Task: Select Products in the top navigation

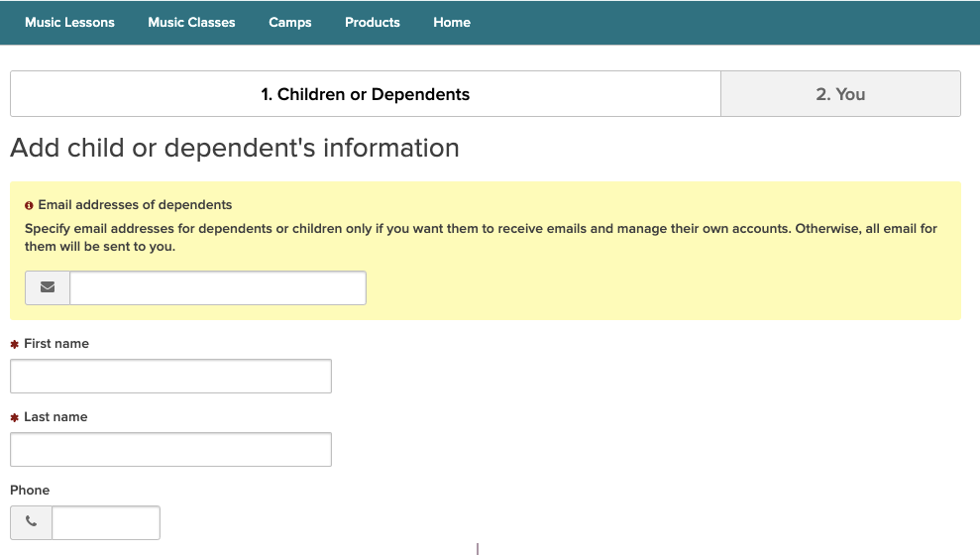Action: [x=373, y=23]
